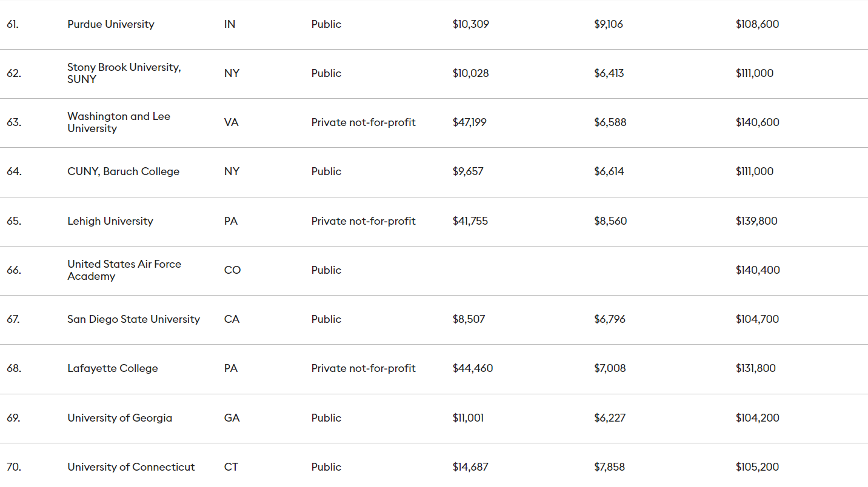Click Purdue's $108,600 salary value
Viewport: 868px width, 487px height.
click(757, 24)
